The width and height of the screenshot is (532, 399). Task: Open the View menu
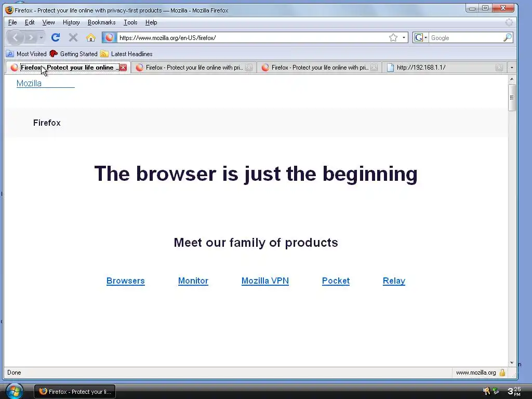[x=48, y=22]
